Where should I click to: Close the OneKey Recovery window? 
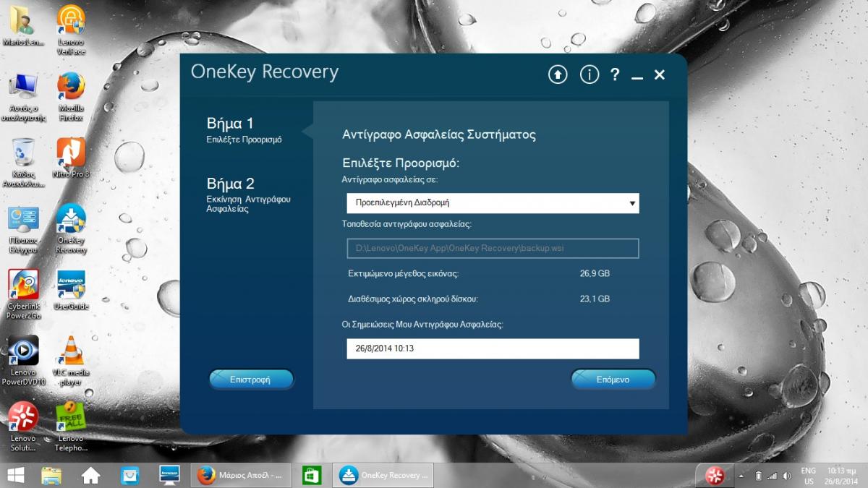coord(660,74)
